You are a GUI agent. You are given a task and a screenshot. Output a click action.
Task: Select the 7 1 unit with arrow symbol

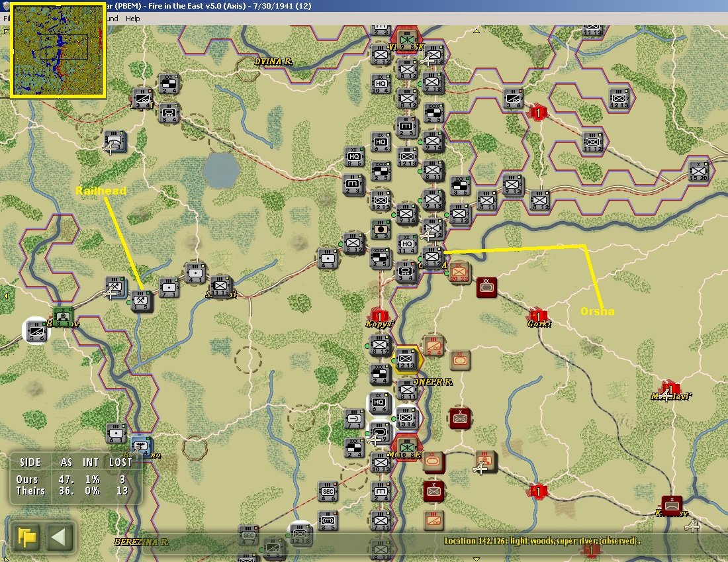tap(354, 418)
